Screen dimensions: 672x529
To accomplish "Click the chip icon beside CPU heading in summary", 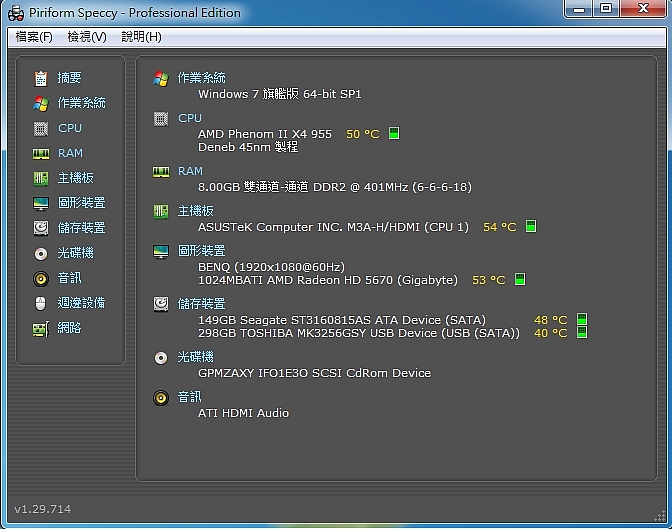I will pos(161,118).
